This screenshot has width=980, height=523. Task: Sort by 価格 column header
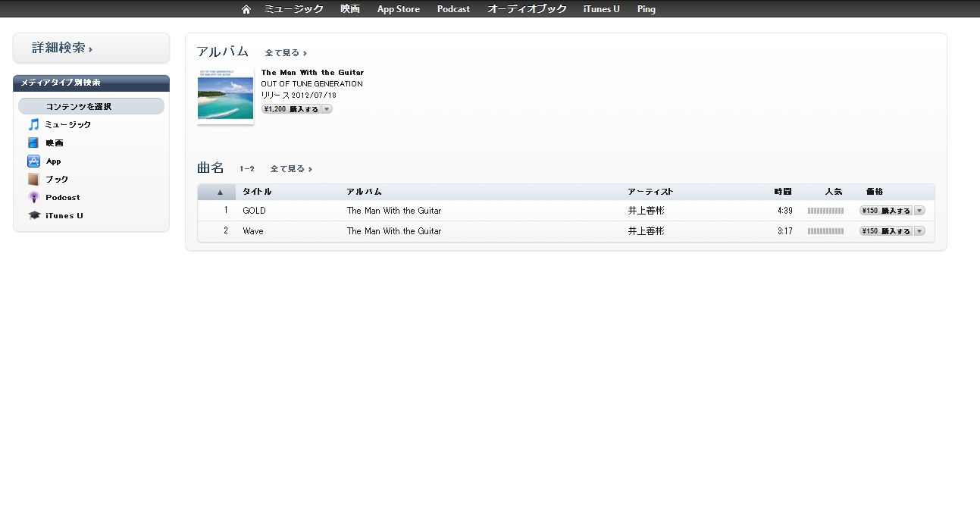pyautogui.click(x=875, y=192)
